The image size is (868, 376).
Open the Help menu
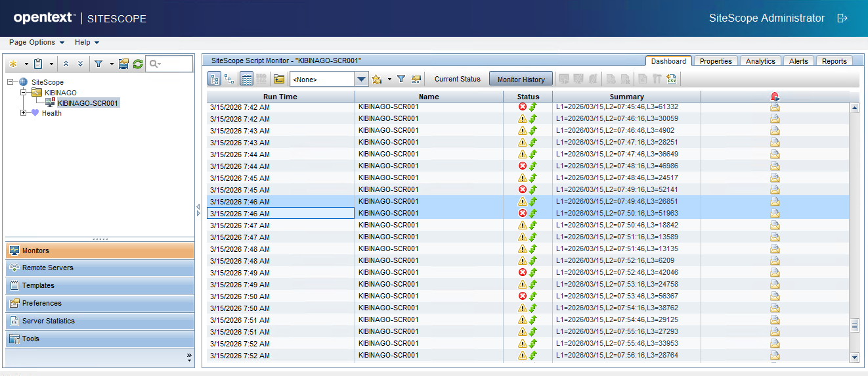point(87,42)
